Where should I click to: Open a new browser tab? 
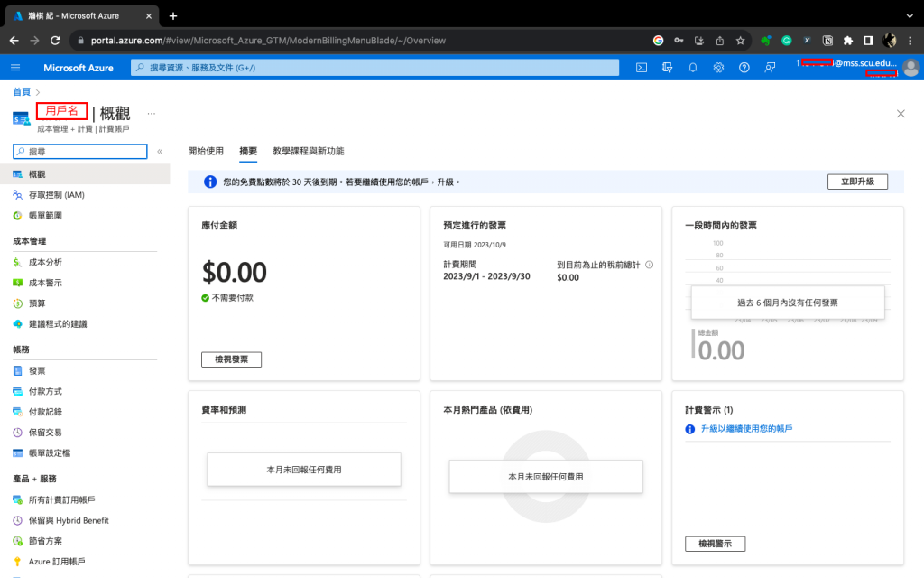(173, 16)
